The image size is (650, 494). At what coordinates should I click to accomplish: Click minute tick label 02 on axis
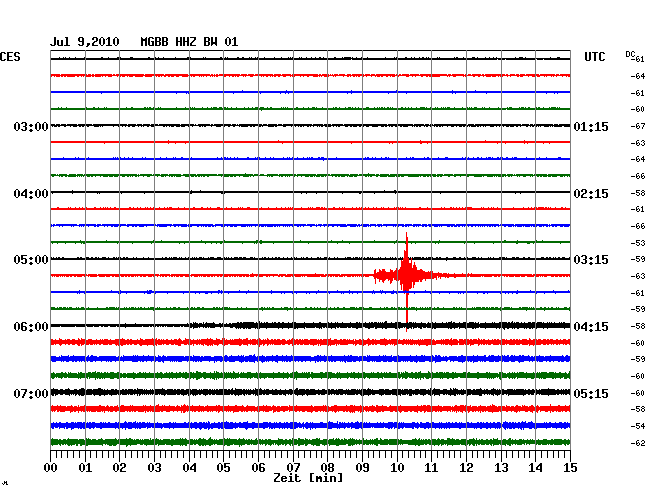point(119,468)
